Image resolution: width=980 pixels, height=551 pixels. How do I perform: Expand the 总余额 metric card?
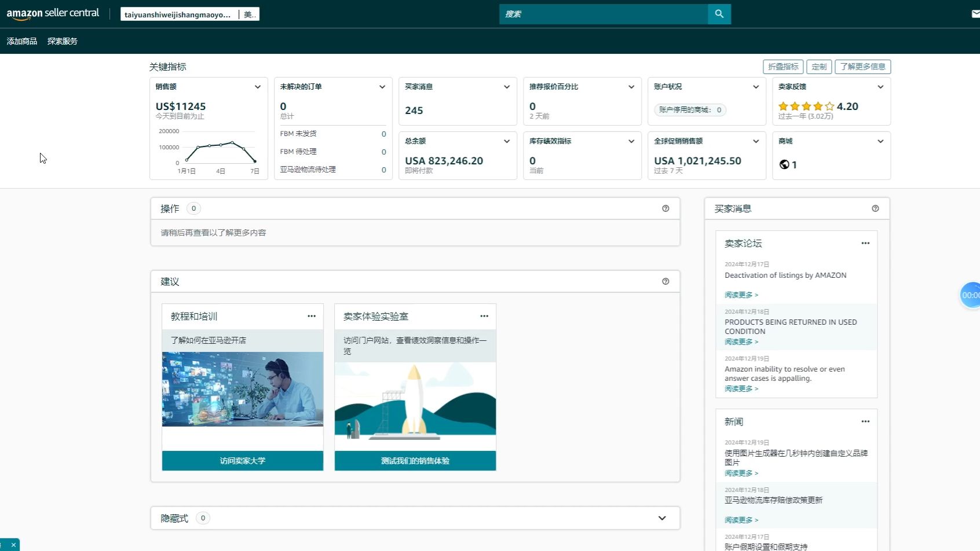507,141
